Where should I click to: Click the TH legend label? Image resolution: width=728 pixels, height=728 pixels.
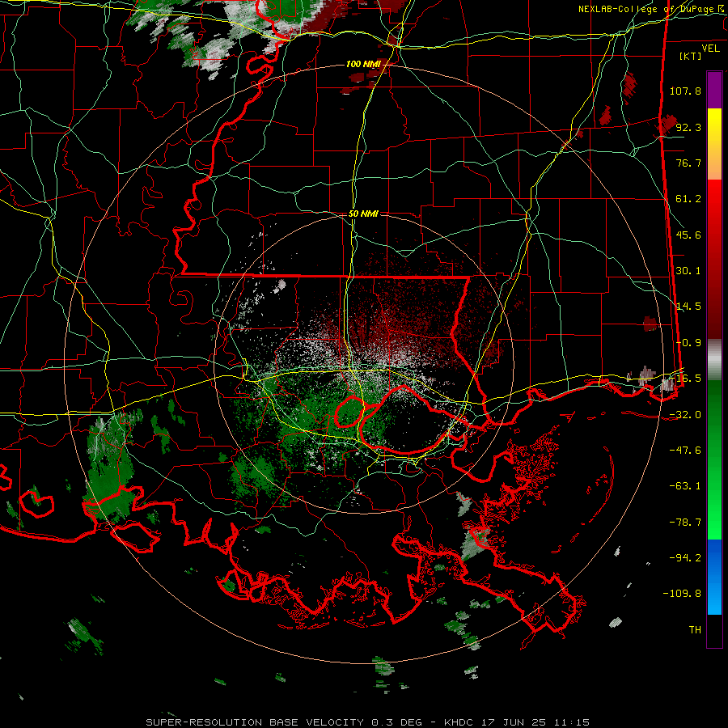[x=695, y=630]
